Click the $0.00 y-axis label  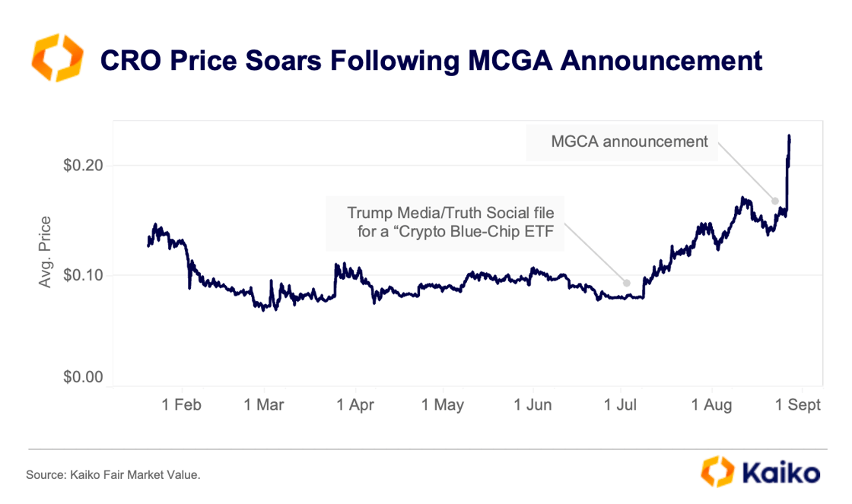83,377
